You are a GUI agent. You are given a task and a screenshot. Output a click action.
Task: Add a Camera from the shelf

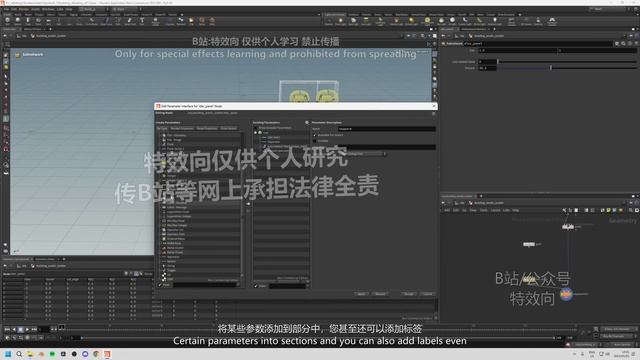[329, 21]
